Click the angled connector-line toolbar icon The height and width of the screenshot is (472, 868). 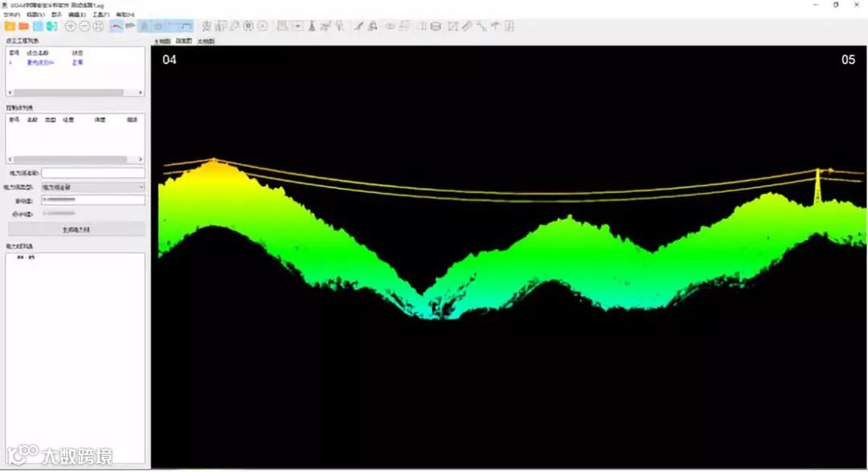click(481, 26)
